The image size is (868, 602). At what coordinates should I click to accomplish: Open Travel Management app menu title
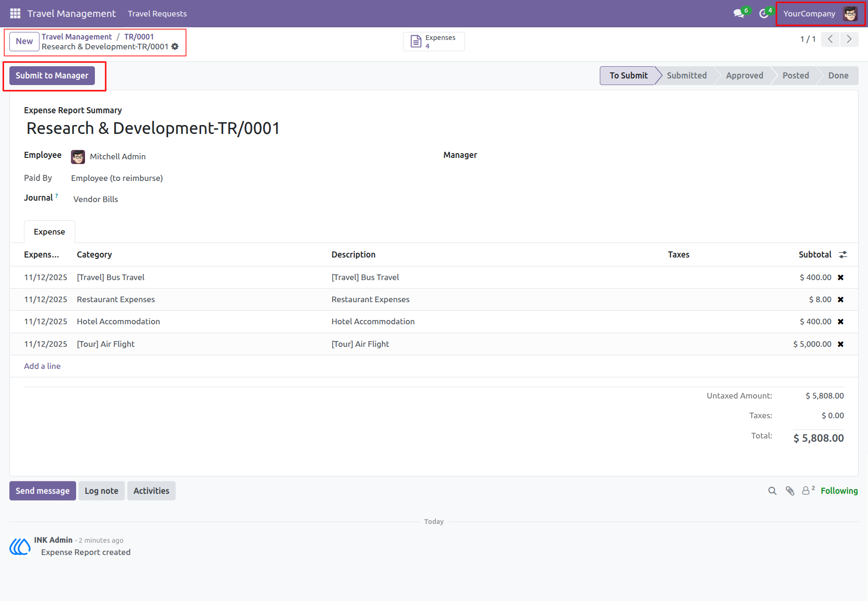click(71, 14)
